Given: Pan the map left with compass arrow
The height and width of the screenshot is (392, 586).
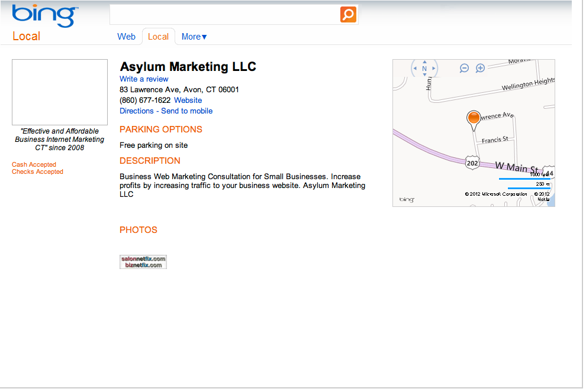Looking at the screenshot, I should [x=415, y=69].
